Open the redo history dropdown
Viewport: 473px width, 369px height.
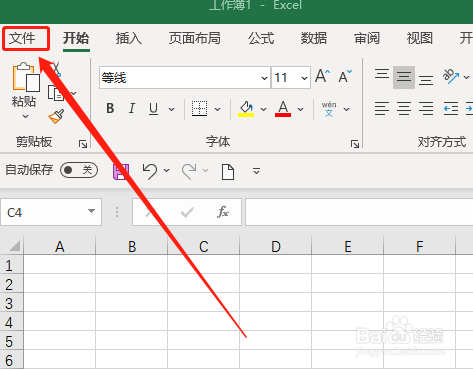(x=205, y=171)
